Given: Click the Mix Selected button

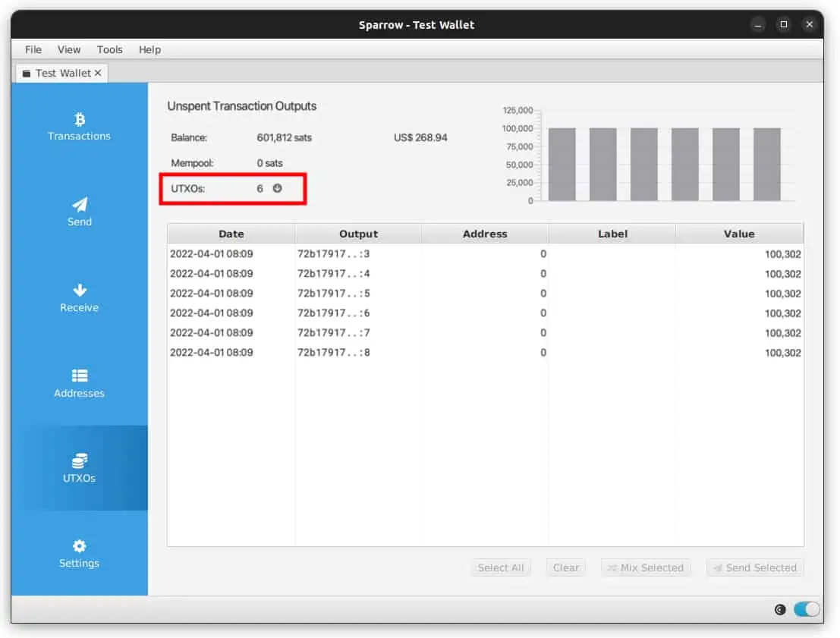Looking at the screenshot, I should 646,567.
